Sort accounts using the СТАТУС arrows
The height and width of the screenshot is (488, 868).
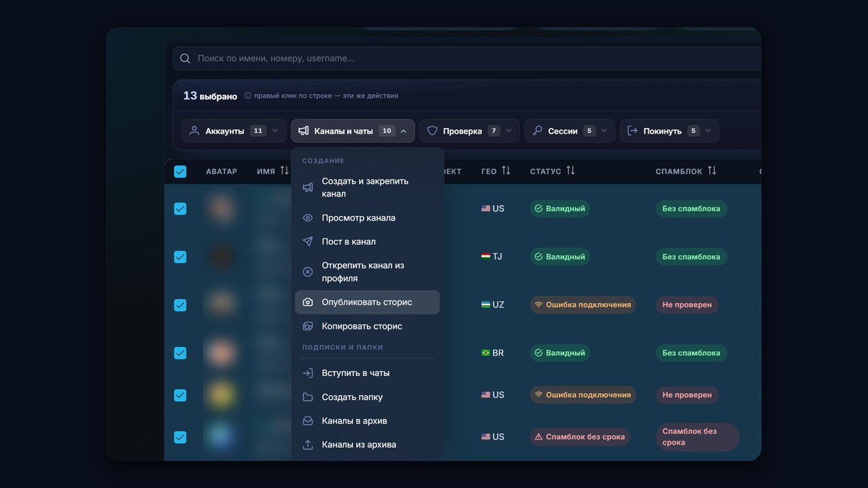(570, 171)
